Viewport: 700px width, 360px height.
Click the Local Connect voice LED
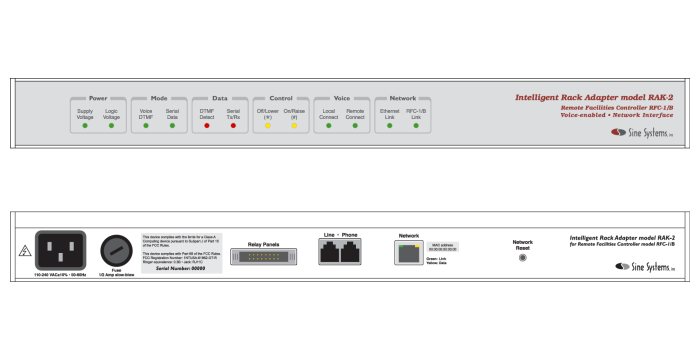click(329, 126)
